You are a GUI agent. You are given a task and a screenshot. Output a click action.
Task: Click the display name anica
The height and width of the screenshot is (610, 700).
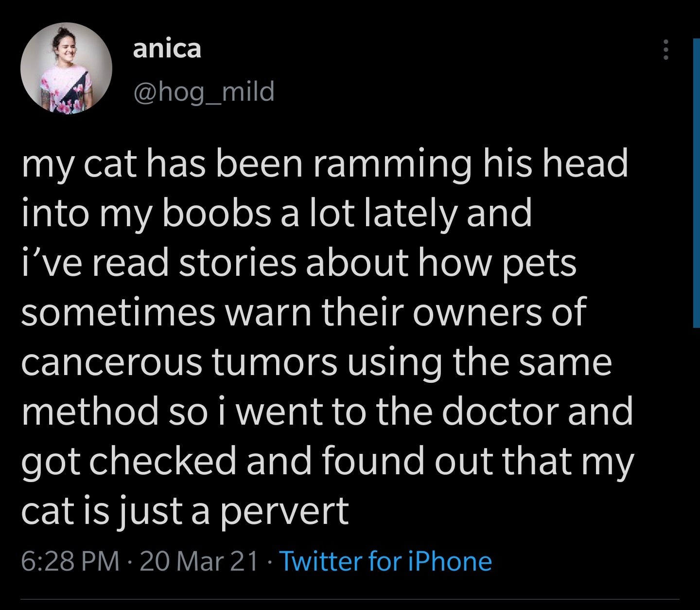167,49
